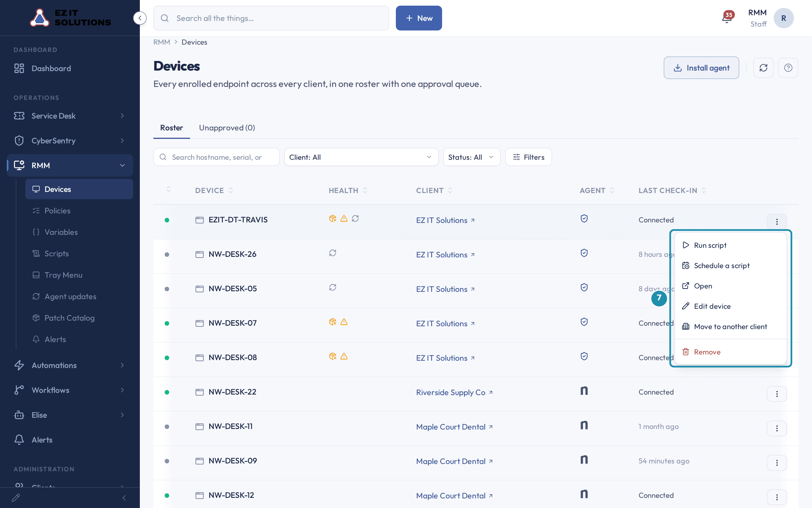Screen dimensions: 812x508
Task: Open the help question mark icon
Action: pyautogui.click(x=788, y=68)
